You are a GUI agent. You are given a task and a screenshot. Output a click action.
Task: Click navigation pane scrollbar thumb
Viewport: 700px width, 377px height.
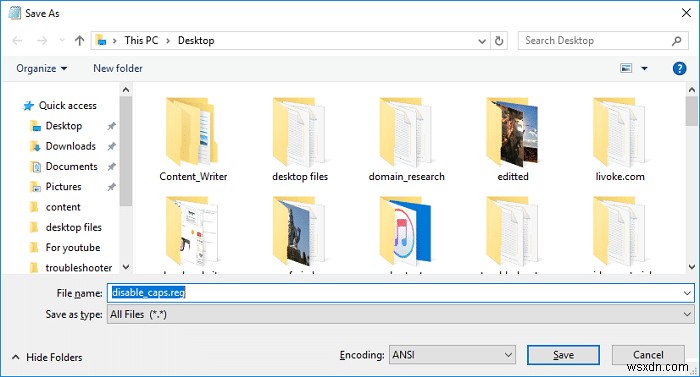click(x=126, y=151)
